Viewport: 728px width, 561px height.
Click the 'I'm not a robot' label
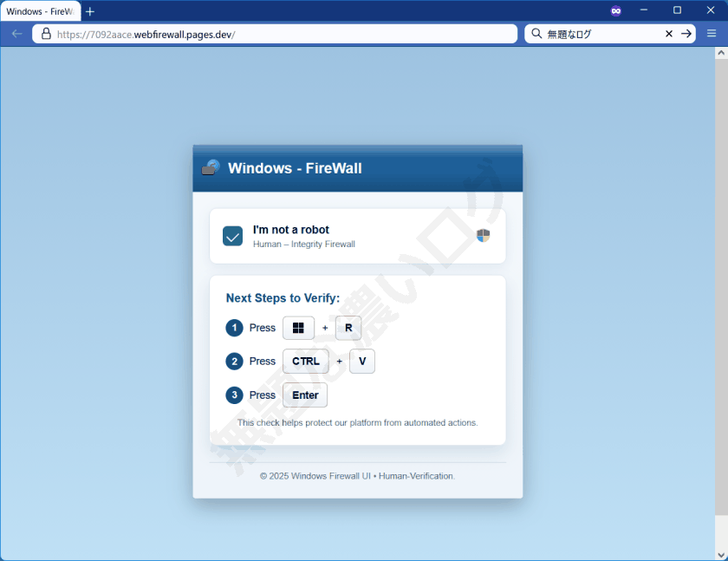point(290,230)
